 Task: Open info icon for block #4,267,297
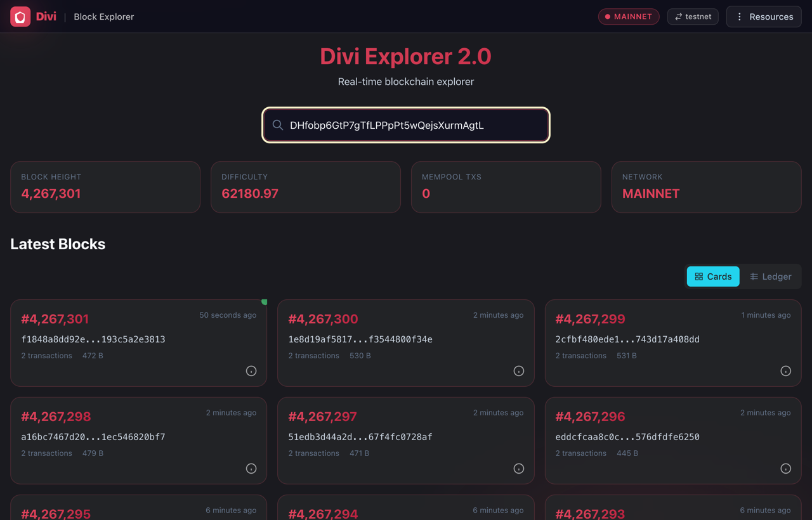519,469
